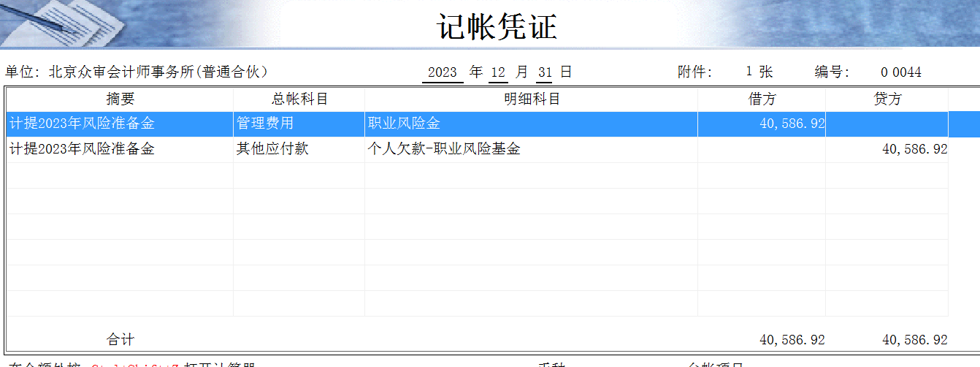Select the month field showing 12
The width and height of the screenshot is (980, 367).
point(498,72)
